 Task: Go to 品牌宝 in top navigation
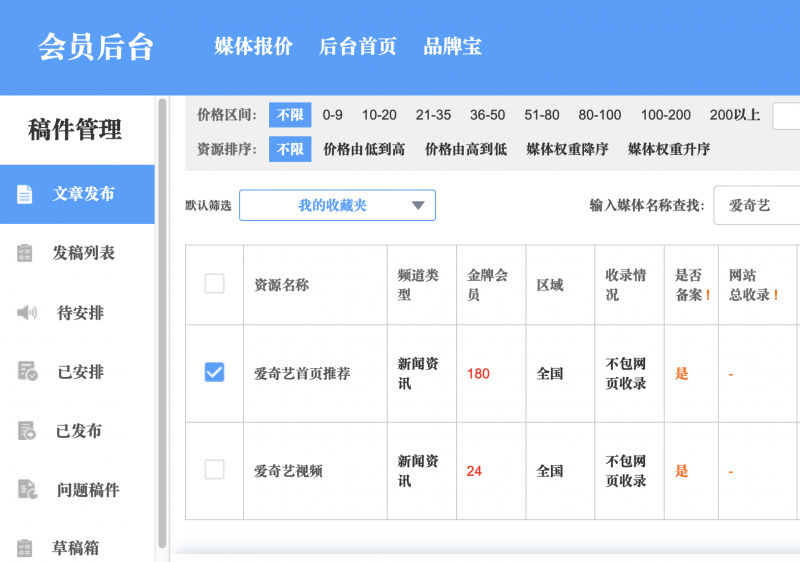452,46
